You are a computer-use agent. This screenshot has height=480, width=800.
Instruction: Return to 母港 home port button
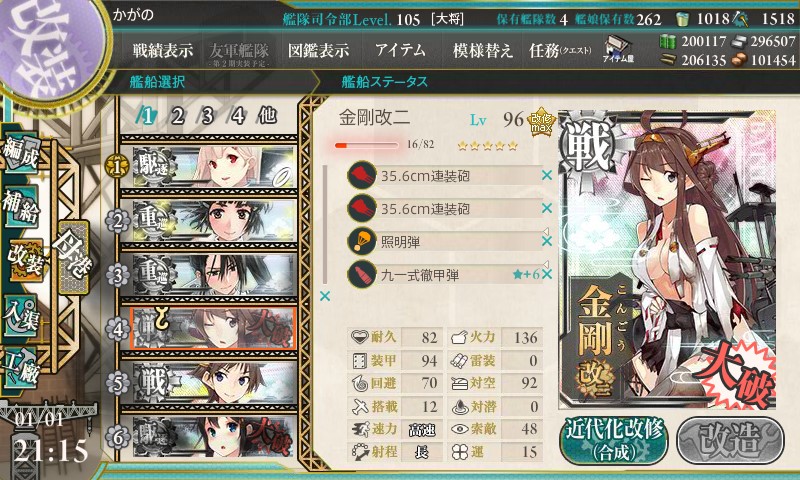(73, 257)
